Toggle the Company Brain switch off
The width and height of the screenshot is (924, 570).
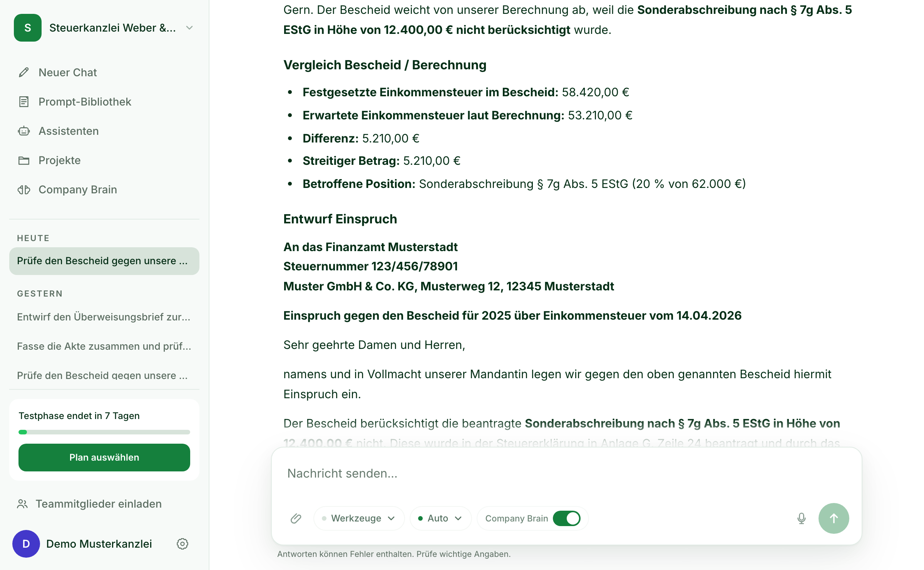click(566, 518)
